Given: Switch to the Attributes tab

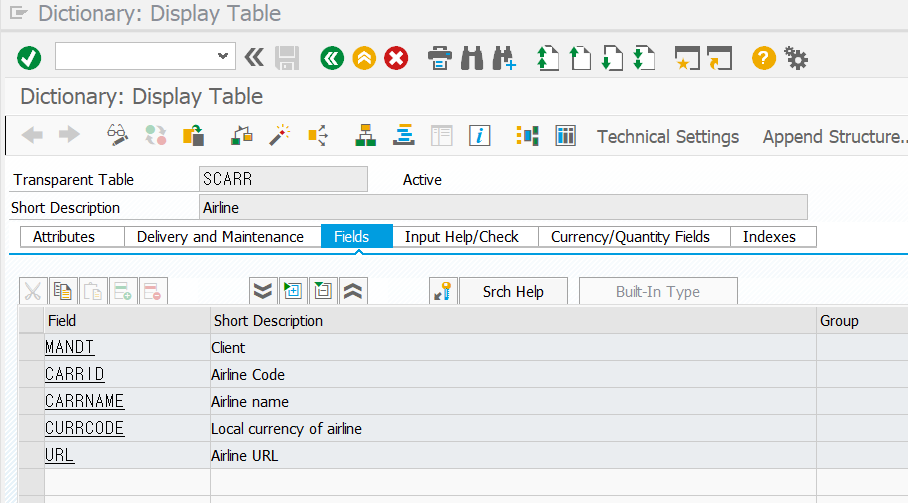Looking at the screenshot, I should pos(72,237).
